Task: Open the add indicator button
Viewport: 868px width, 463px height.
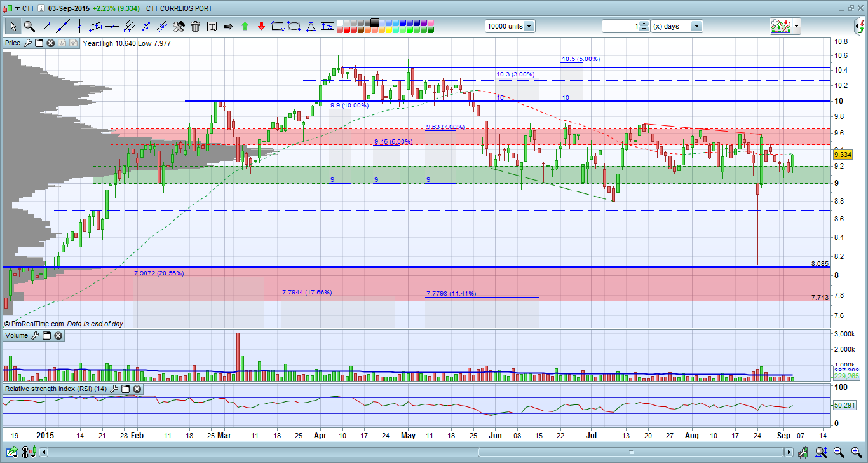Action: [779, 26]
